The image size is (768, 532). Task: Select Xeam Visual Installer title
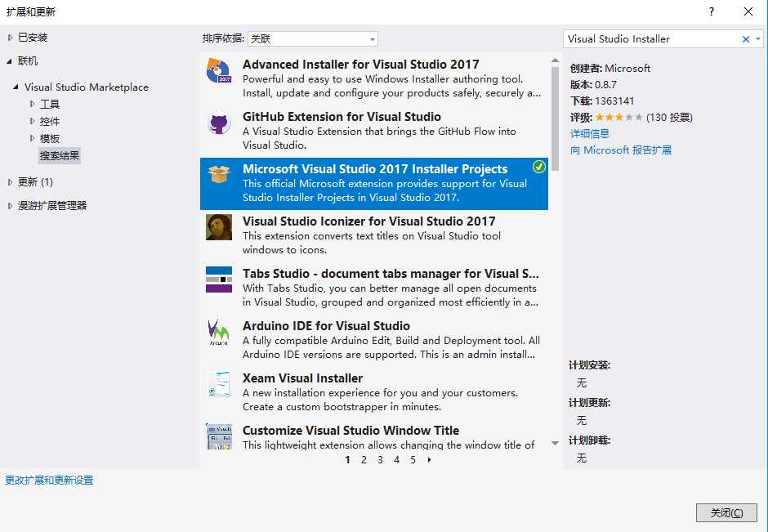click(x=302, y=378)
